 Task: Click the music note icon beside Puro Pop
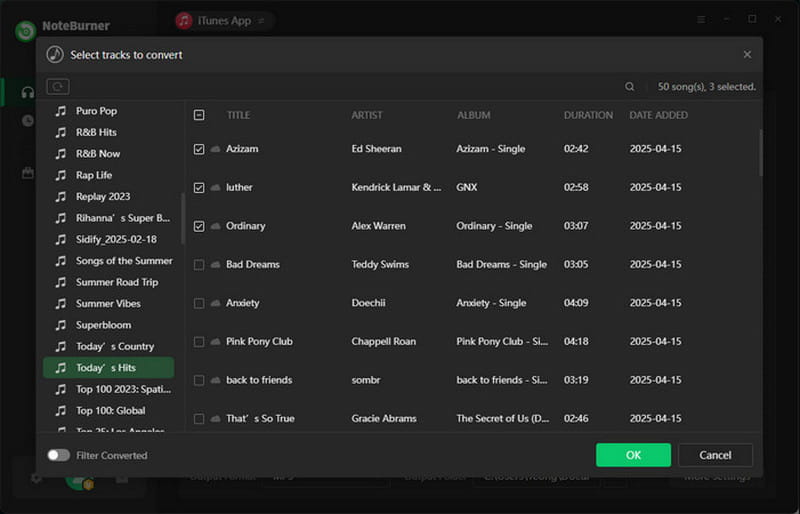click(x=61, y=111)
